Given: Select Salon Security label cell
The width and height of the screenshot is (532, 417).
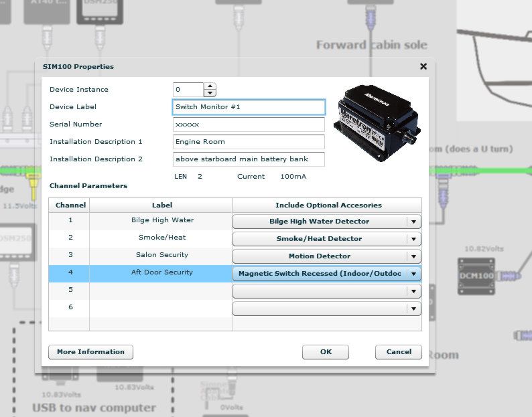Looking at the screenshot, I should 161,256.
